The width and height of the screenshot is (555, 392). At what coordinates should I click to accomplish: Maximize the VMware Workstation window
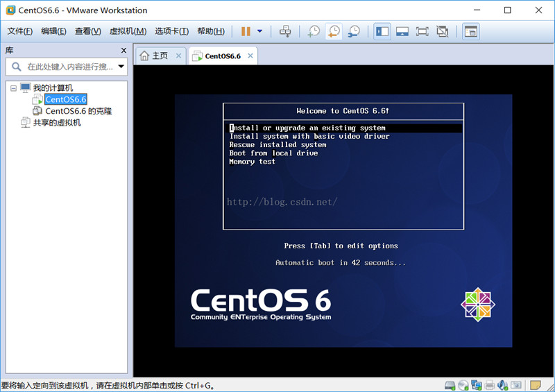pos(508,10)
